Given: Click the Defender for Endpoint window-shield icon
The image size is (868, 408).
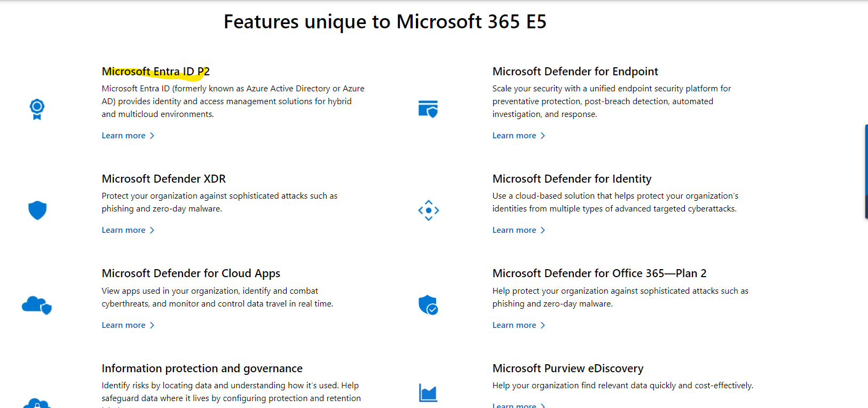Looking at the screenshot, I should coord(428,109).
